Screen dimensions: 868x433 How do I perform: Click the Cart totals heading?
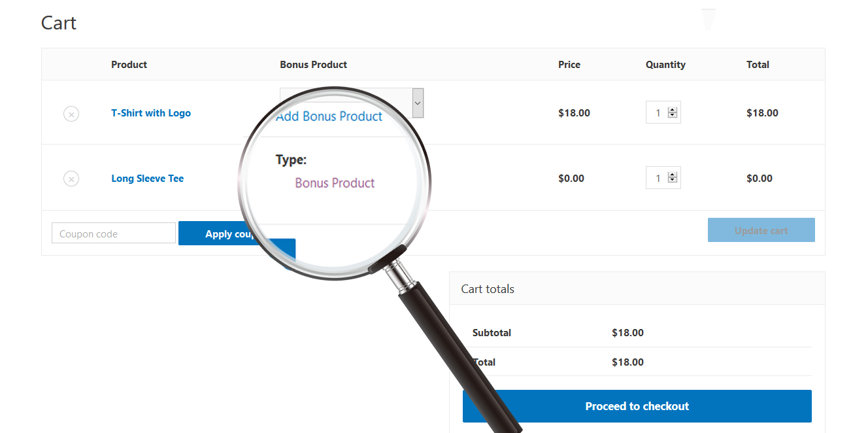488,289
